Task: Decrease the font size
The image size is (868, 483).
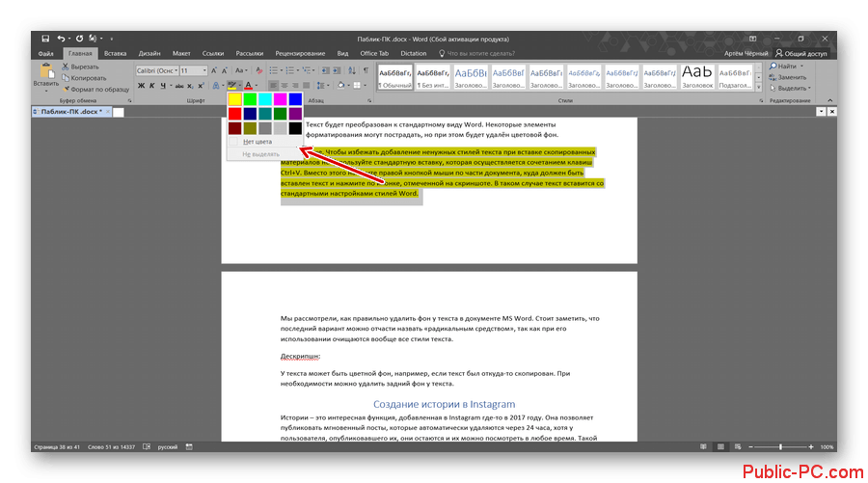Action: [224, 70]
